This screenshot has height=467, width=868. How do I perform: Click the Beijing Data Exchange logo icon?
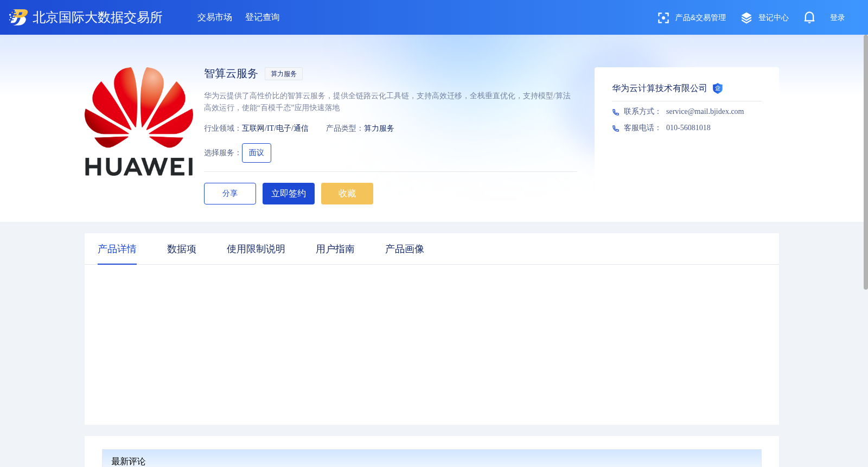(18, 17)
